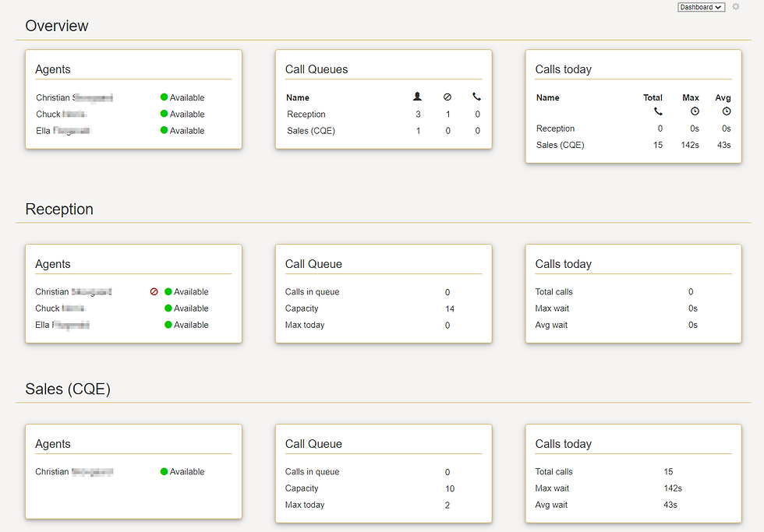Select the Reception section heading

(58, 209)
